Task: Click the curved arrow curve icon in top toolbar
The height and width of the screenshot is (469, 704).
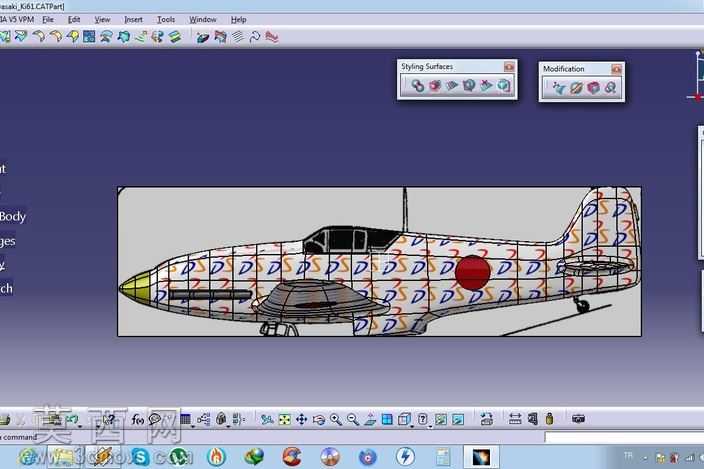Action: [x=255, y=37]
